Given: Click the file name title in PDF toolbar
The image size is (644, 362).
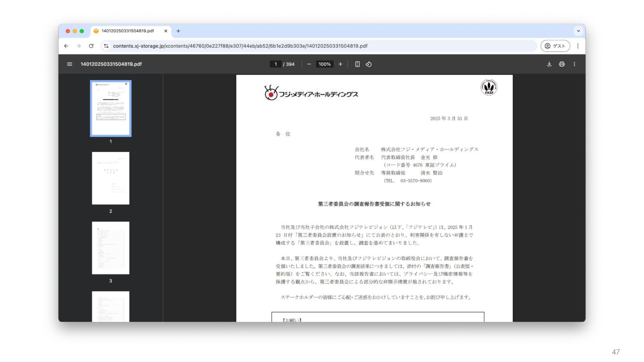Looking at the screenshot, I should (x=111, y=64).
